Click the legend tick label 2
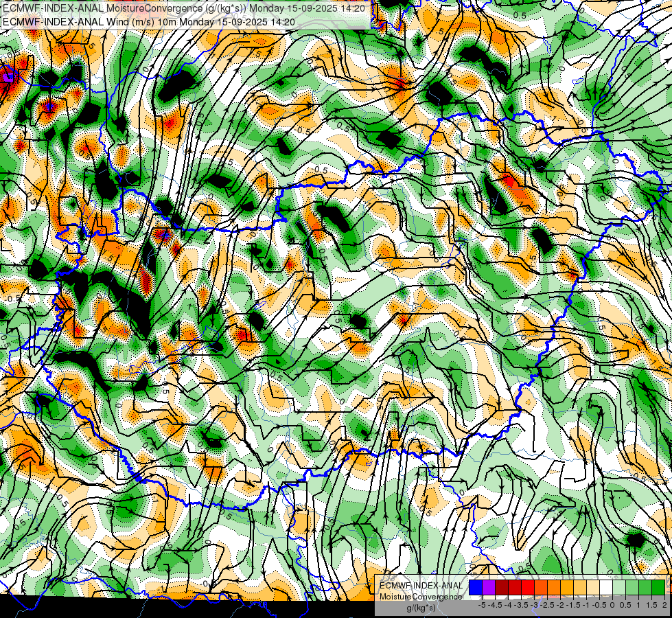This screenshot has width=672, height=618. point(664,605)
